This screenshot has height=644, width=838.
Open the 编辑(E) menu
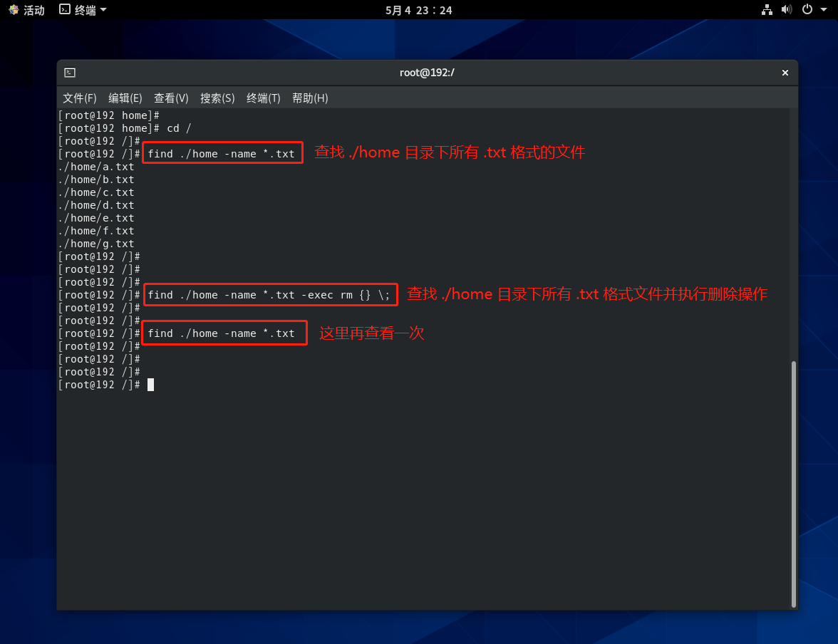pos(125,98)
